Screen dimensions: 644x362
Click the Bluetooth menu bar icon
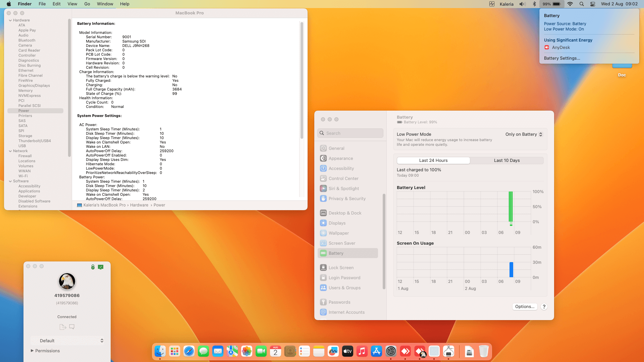click(534, 4)
